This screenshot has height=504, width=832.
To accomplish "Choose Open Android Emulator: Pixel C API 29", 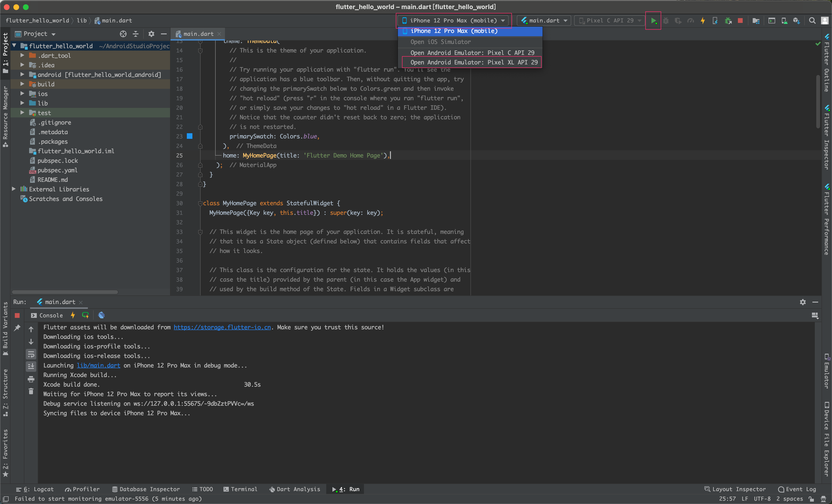I will 470,53.
